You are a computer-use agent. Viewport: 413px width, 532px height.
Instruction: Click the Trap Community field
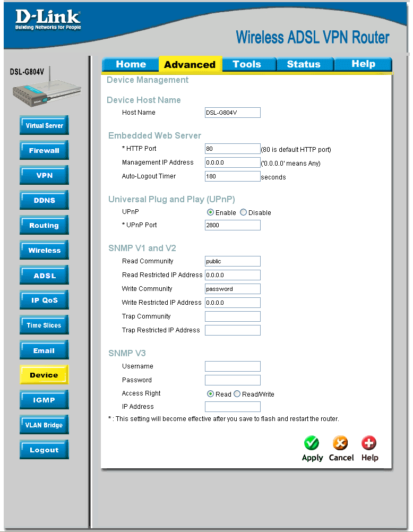pyautogui.click(x=233, y=316)
